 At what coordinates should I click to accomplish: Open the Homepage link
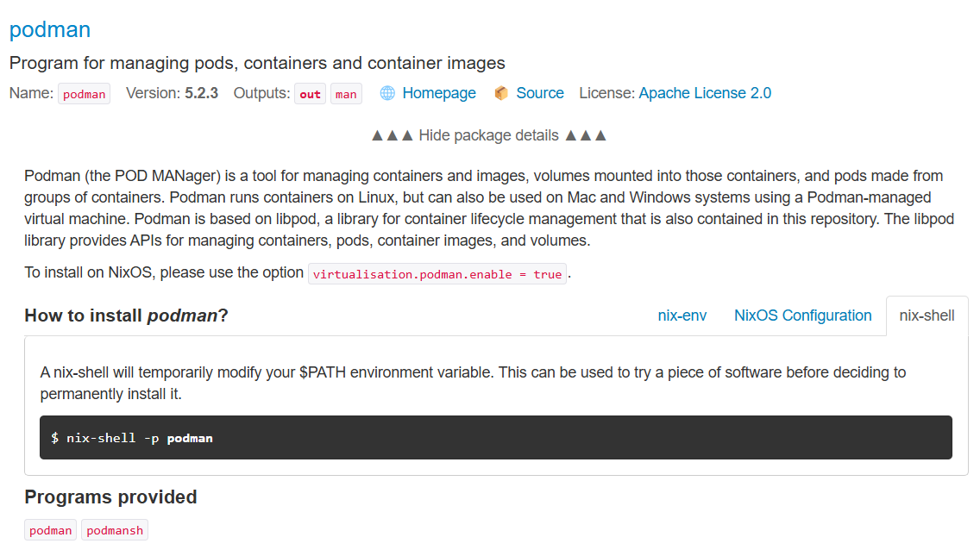click(x=439, y=93)
